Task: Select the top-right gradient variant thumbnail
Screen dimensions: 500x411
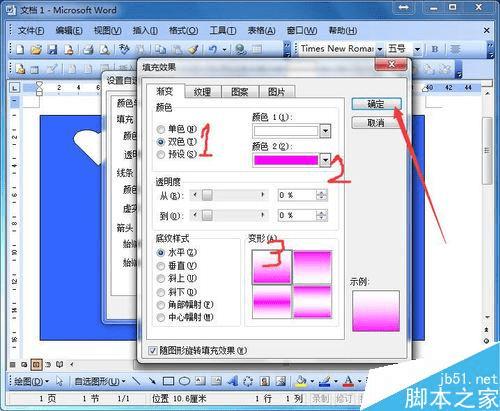Action: tap(312, 267)
